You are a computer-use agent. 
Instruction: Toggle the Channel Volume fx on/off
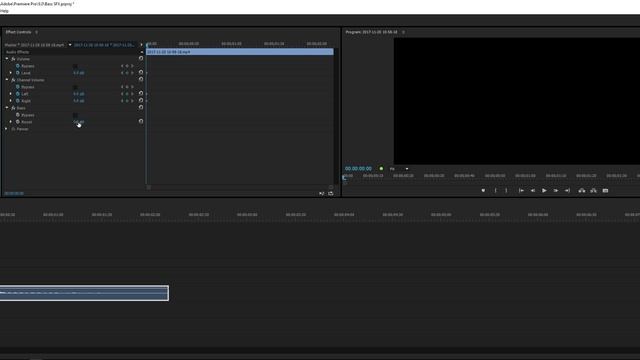13,80
